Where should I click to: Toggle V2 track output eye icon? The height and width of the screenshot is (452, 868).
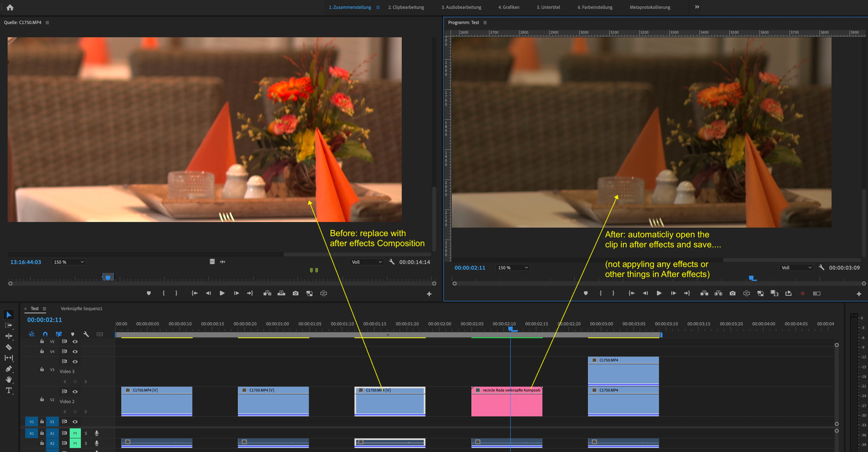point(75,391)
